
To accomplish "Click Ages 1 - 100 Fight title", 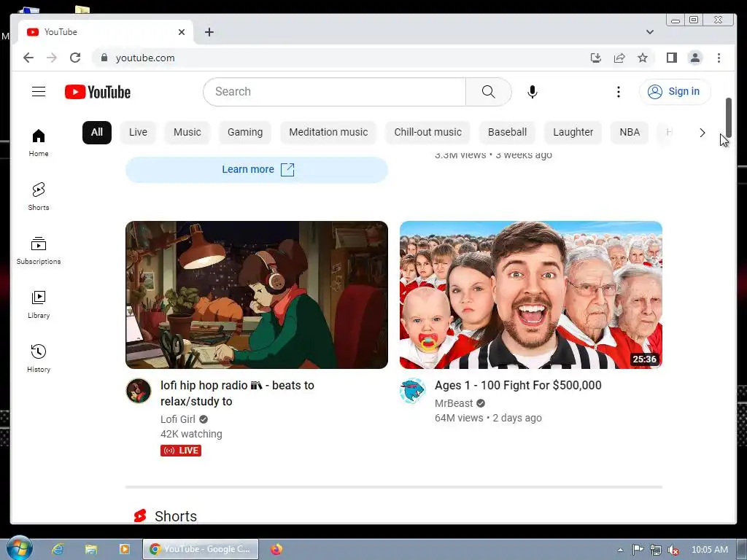I will [x=518, y=385].
